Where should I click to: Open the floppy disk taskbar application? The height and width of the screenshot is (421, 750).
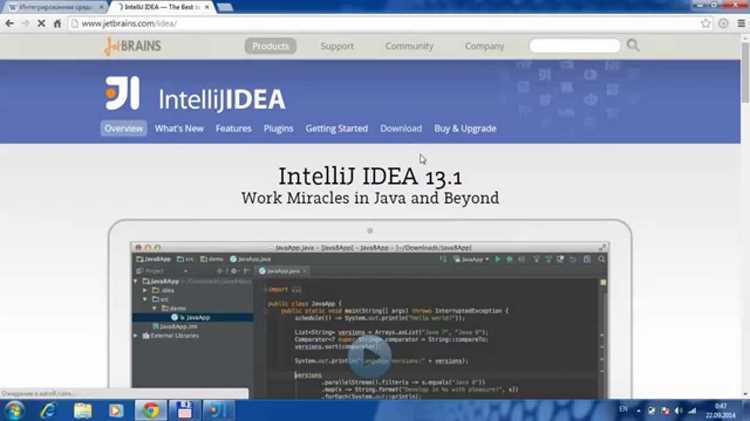pyautogui.click(x=185, y=410)
